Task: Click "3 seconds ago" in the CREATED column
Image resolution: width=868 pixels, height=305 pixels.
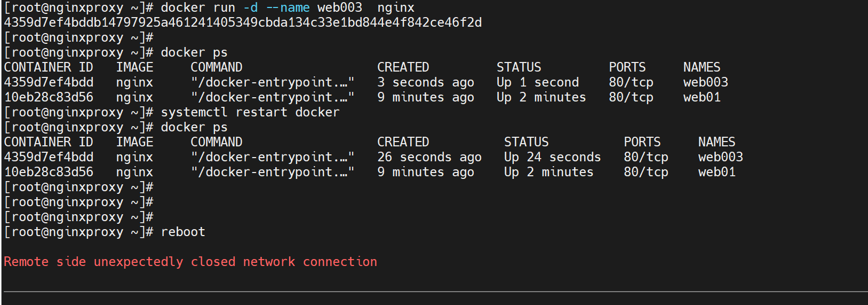Action: point(425,82)
